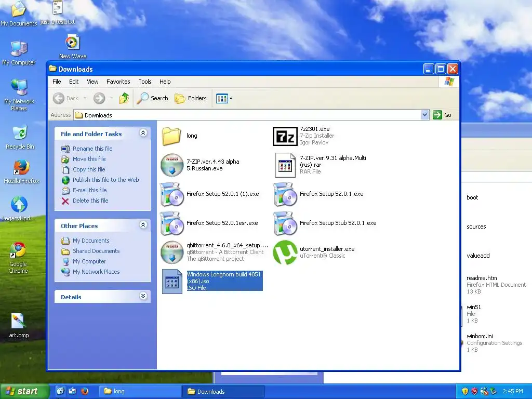The width and height of the screenshot is (532, 399).
Task: Open the Forward history dropdown arrow
Action: [111, 98]
